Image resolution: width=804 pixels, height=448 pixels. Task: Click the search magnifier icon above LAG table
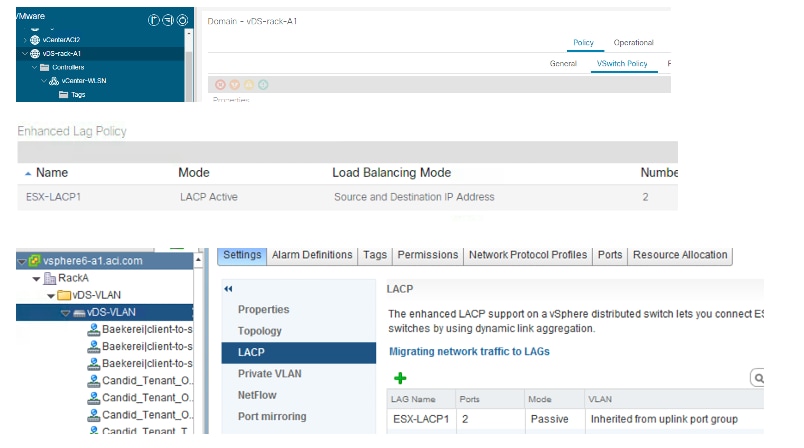tap(758, 378)
